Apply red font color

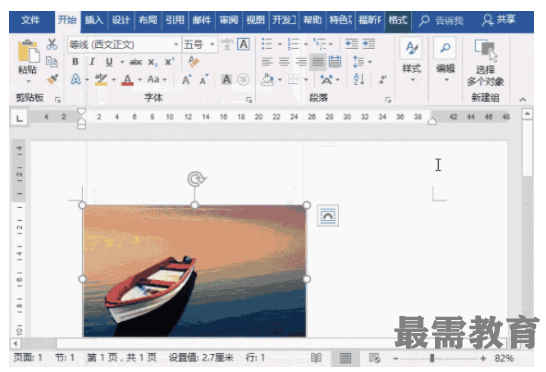127,80
